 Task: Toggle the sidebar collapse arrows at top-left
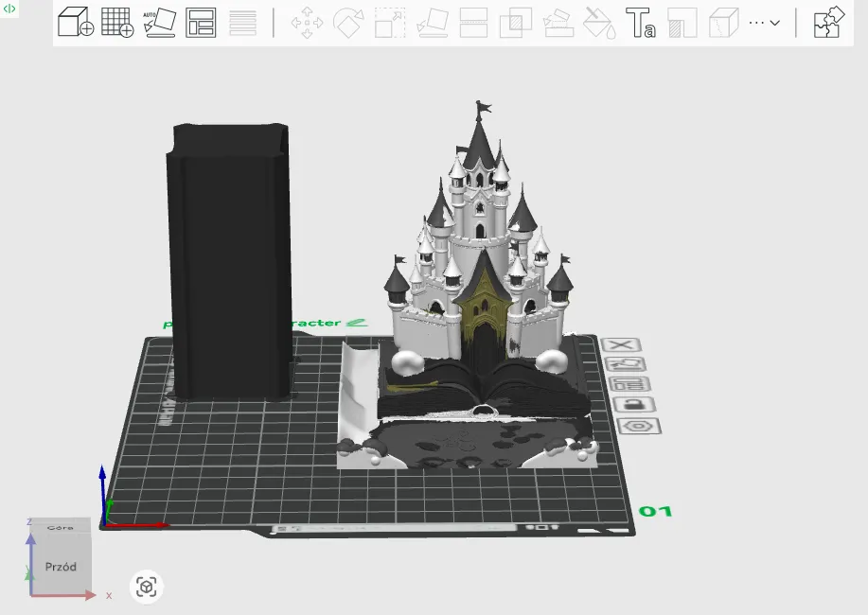click(9, 9)
